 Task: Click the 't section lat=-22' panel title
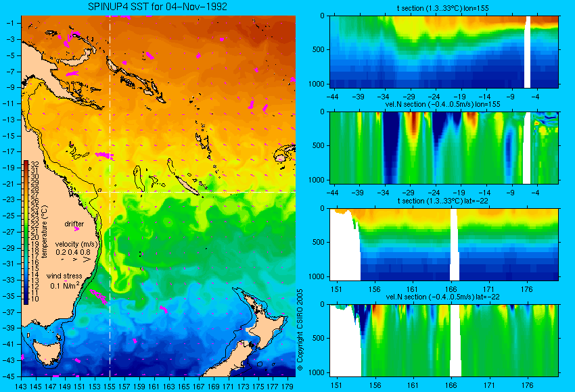(442, 201)
